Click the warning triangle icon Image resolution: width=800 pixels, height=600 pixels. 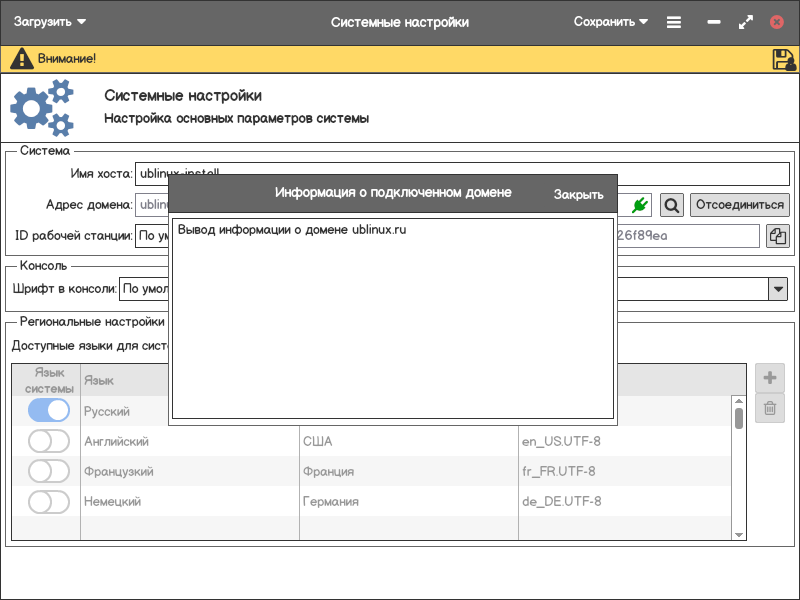(x=21, y=59)
